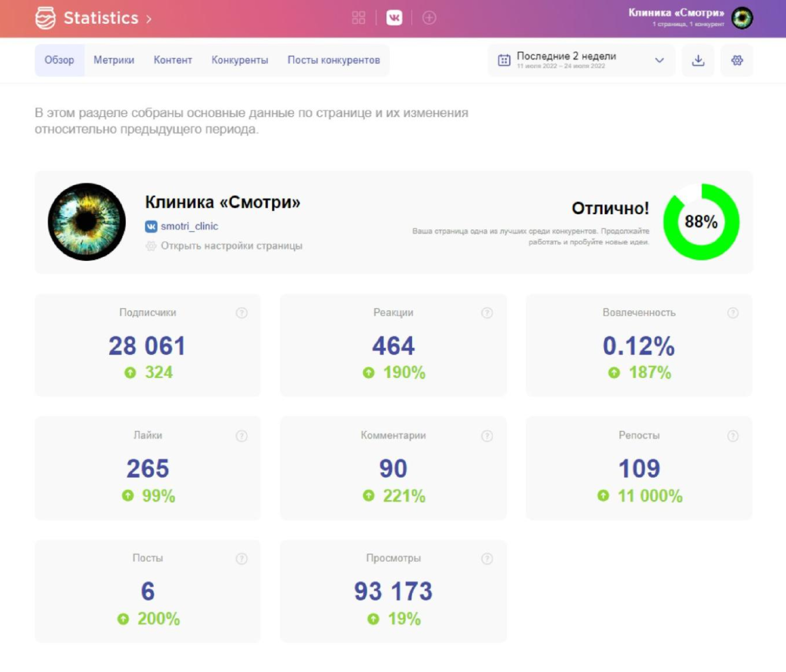The image size is (786, 672).
Task: Click the download report icon
Action: click(x=698, y=61)
